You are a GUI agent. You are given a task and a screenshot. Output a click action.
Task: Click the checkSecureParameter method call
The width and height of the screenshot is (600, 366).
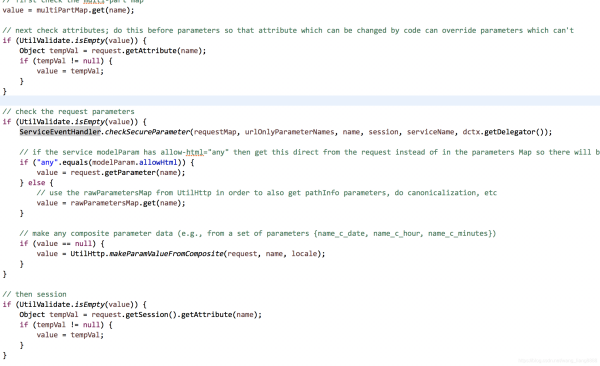tap(147, 132)
